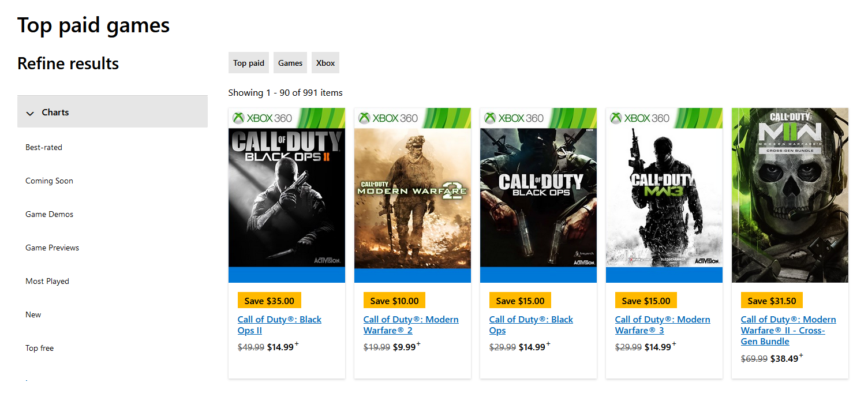Open Modern Warfare II Cross-Gen Bundle cover
868x397 pixels.
[x=790, y=195]
